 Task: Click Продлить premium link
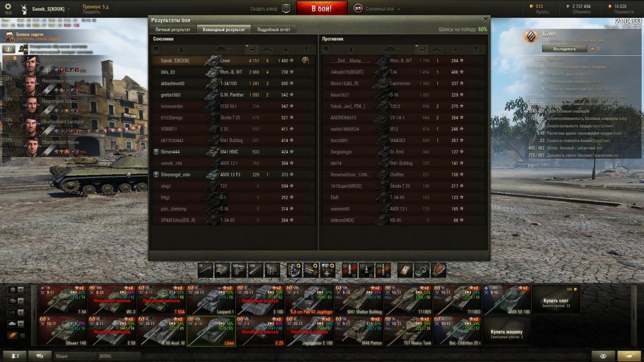pos(91,12)
